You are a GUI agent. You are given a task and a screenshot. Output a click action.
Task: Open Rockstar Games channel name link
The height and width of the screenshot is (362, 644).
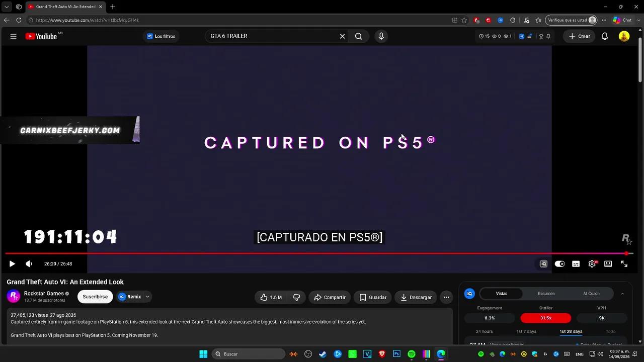point(44,294)
